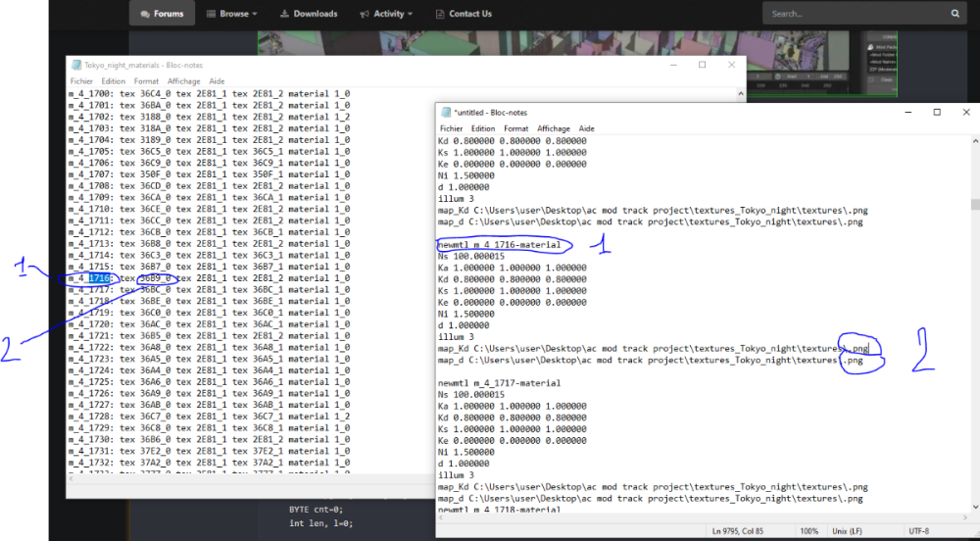Open Format menu in Tokyo_night_materials window
Image resolution: width=980 pixels, height=541 pixels.
(146, 81)
